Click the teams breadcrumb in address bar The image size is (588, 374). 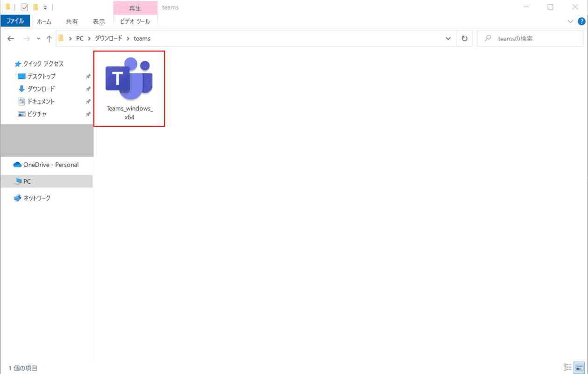click(142, 39)
